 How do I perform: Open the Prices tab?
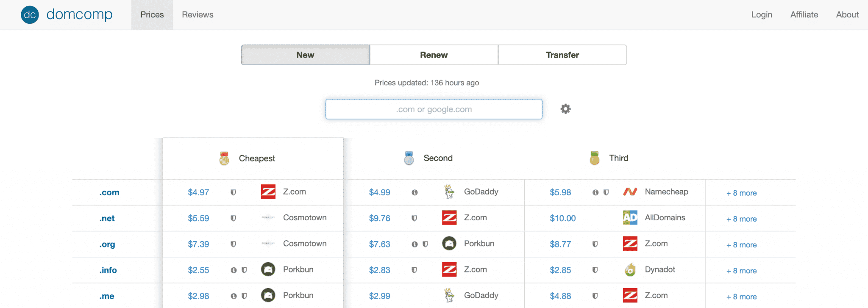[152, 15]
